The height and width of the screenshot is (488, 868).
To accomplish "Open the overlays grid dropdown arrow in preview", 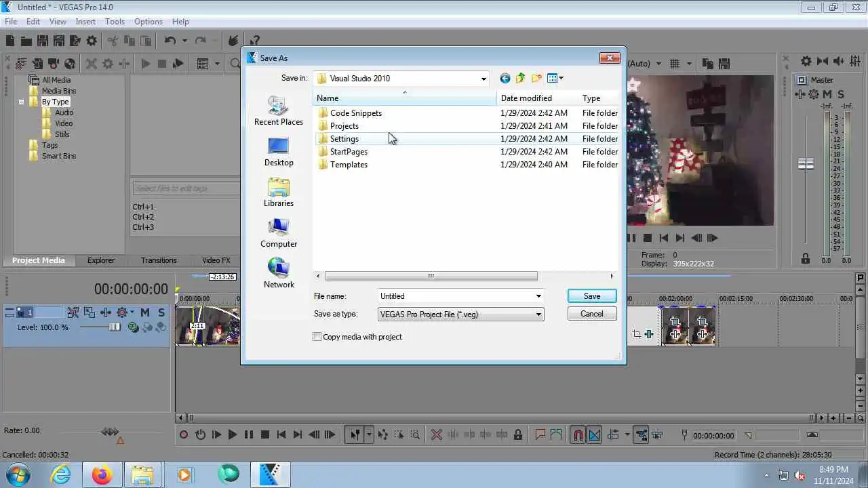I will click(689, 64).
